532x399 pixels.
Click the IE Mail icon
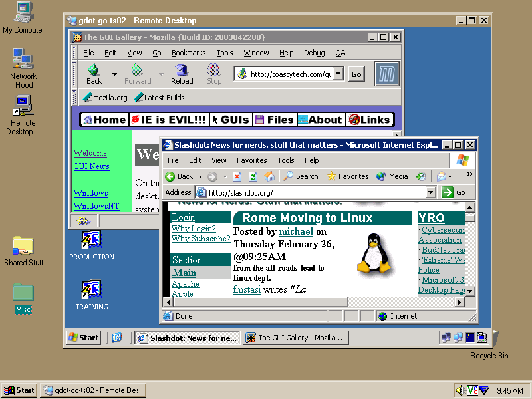pyautogui.click(x=442, y=176)
